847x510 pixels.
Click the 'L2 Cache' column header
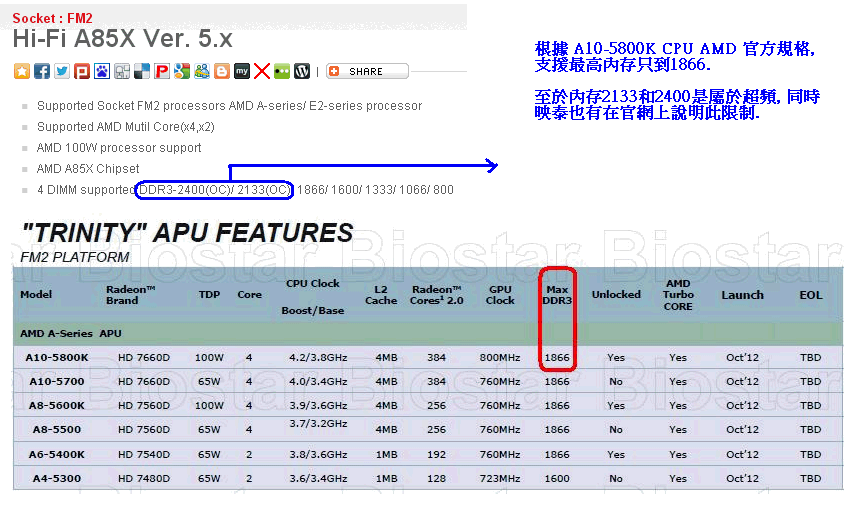point(381,295)
